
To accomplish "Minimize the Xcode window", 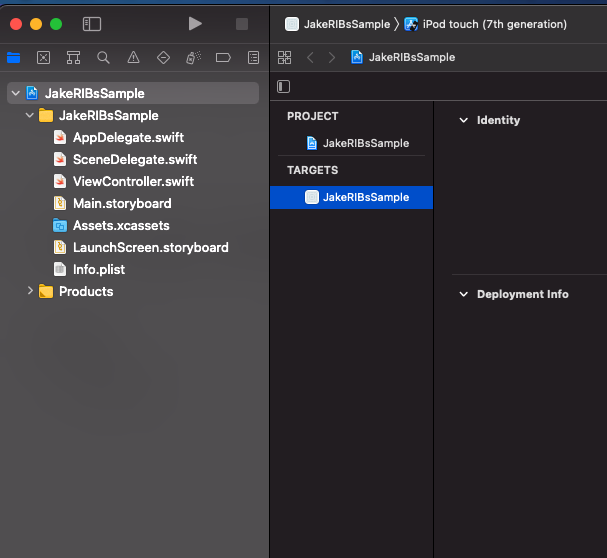I will (36, 24).
